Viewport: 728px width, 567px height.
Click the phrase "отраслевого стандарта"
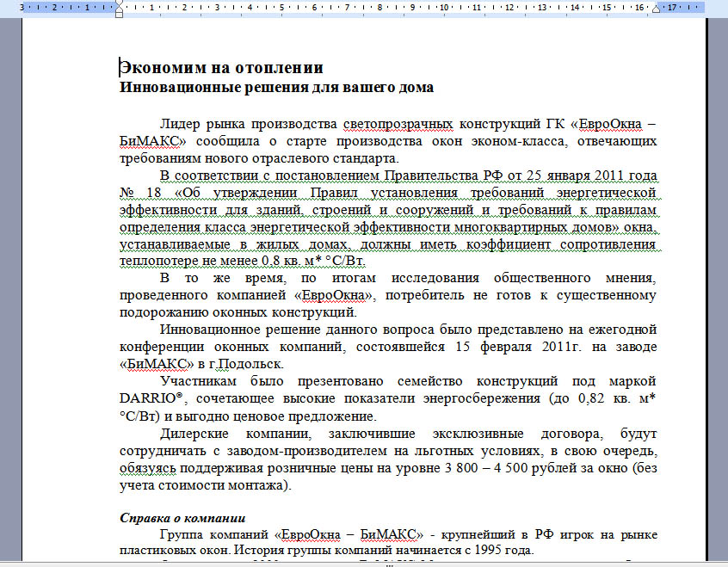pos(325,158)
